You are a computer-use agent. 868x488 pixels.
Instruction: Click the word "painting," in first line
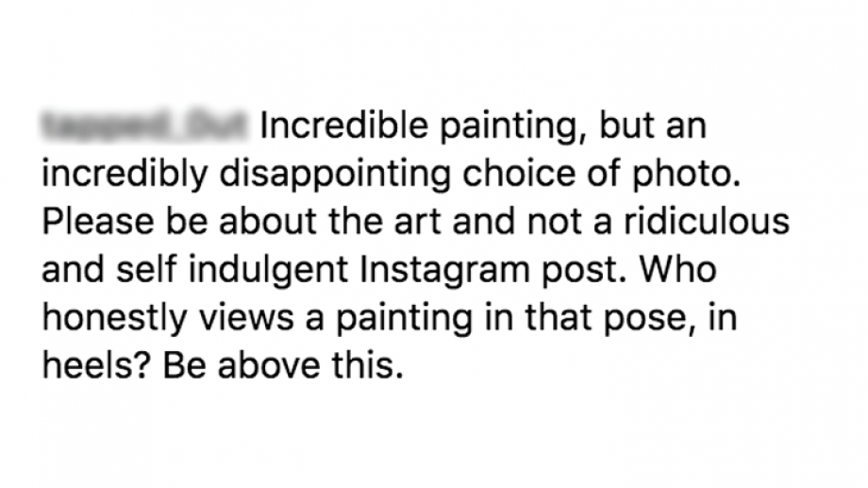click(513, 128)
